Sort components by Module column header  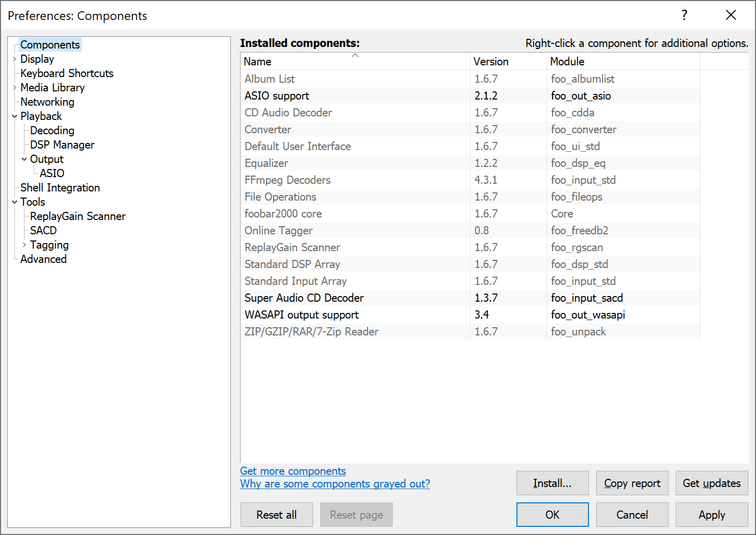point(623,61)
